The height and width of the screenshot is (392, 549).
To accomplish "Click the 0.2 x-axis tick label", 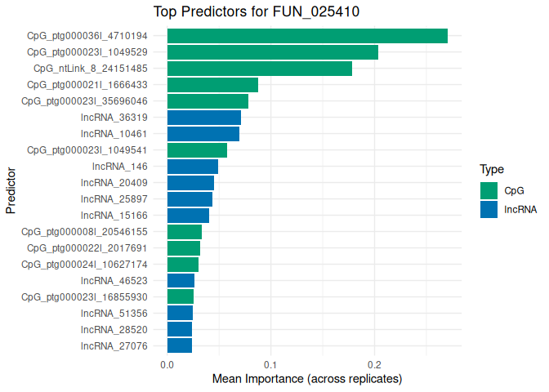I will (x=374, y=365).
